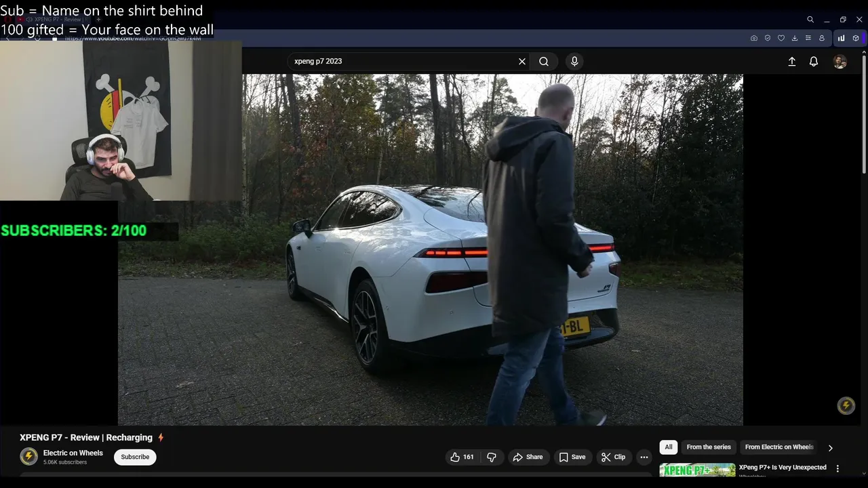Open the Electric on Wheels channel name link

pos(73,453)
